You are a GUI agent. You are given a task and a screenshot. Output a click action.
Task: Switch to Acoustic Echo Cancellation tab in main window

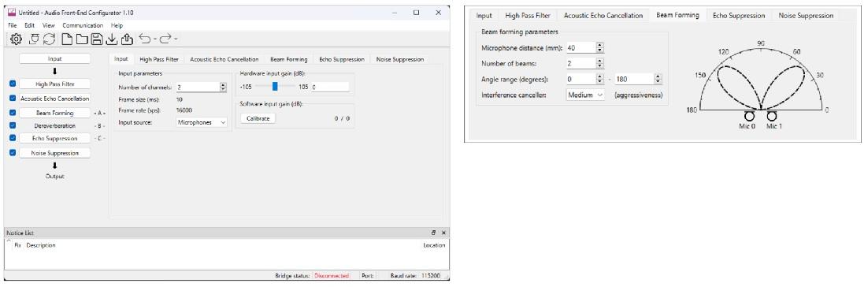(224, 59)
